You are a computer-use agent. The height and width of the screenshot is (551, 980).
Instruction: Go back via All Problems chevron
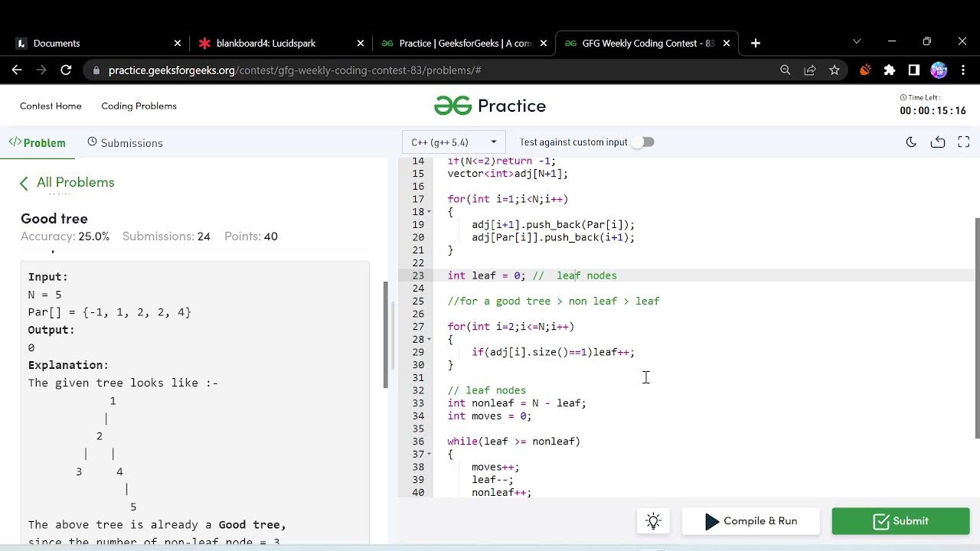pos(24,183)
